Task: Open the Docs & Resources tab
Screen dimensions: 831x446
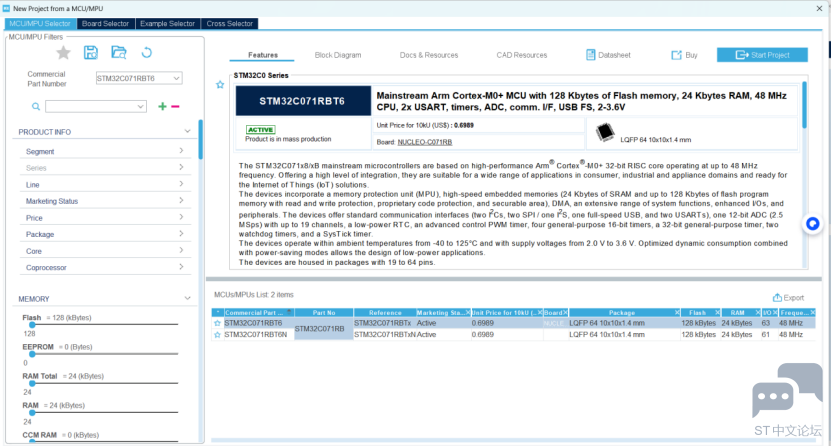Action: tap(429, 55)
